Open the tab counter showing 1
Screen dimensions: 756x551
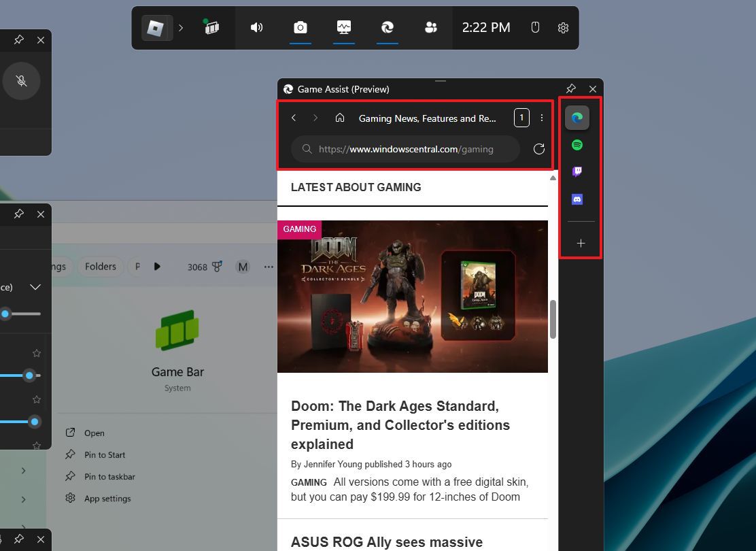521,118
